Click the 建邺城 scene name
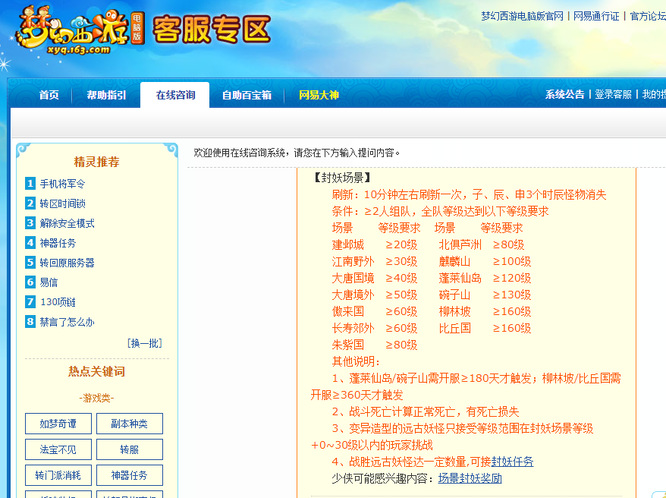Image resolution: width=666 pixels, height=498 pixels. [x=348, y=245]
